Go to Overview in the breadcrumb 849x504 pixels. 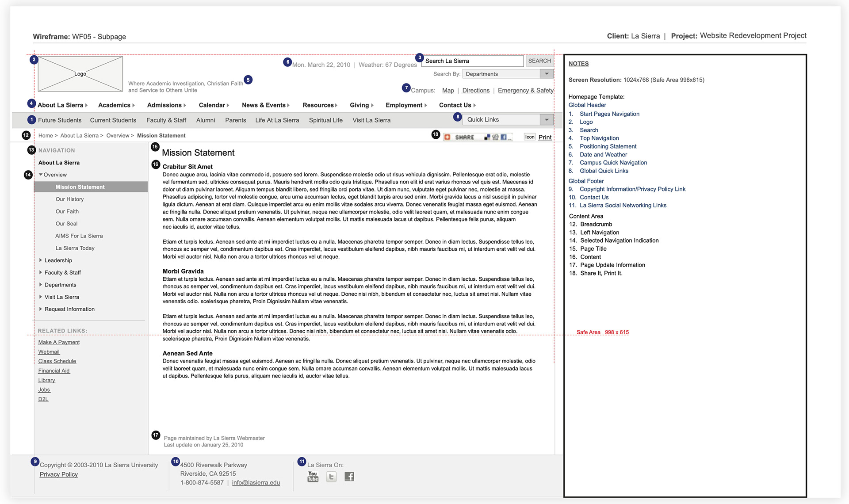pyautogui.click(x=118, y=136)
